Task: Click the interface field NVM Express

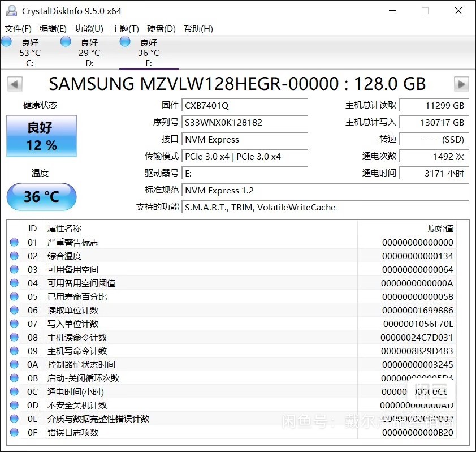Action: (x=245, y=139)
